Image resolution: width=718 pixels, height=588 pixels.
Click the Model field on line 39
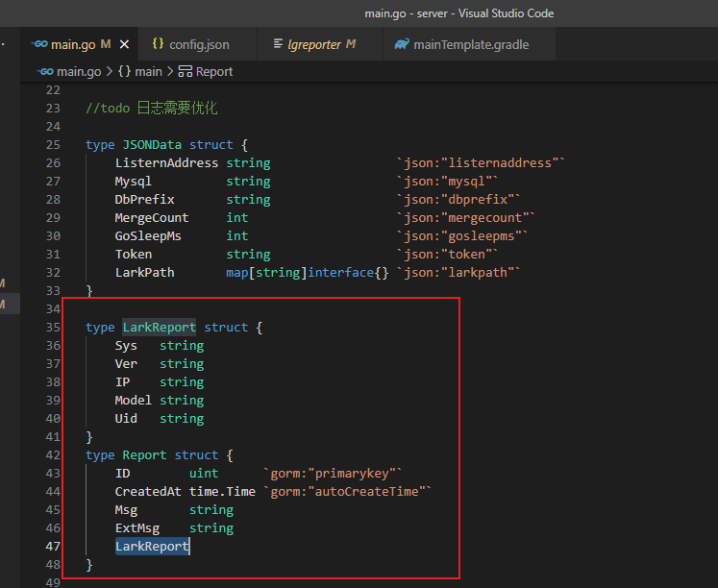point(134,401)
